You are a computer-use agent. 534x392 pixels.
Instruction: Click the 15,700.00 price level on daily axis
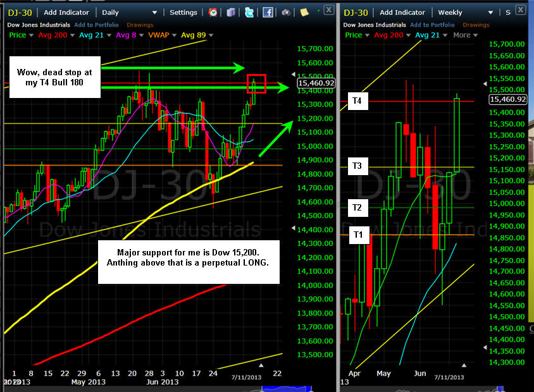[x=315, y=49]
